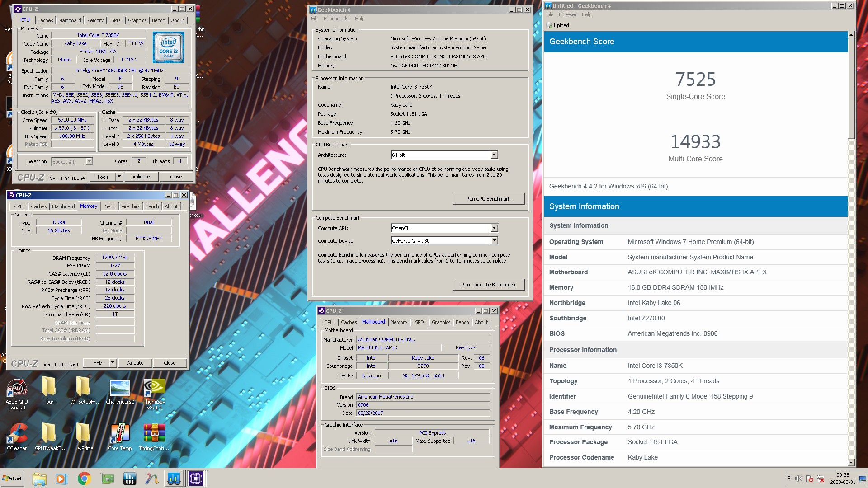Click Validate in top CPU-Z window
This screenshot has width=868, height=488.
click(x=141, y=177)
